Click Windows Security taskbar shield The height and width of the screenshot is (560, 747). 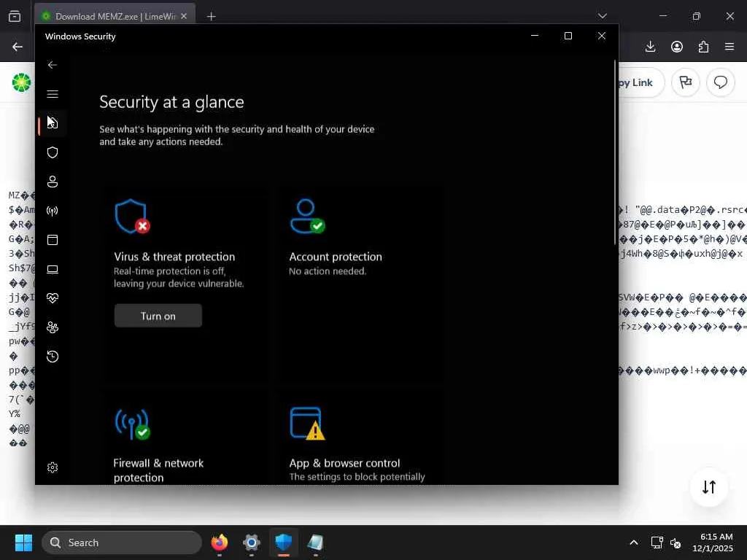284,542
